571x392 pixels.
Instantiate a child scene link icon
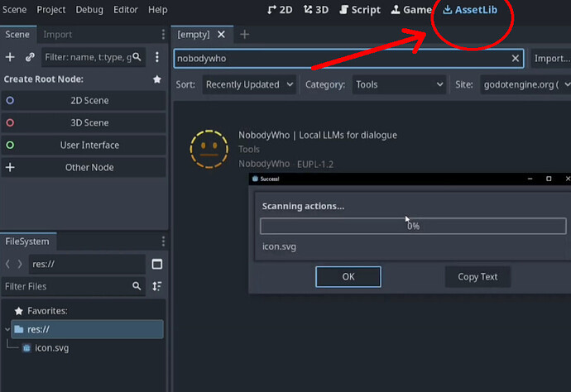tap(30, 57)
